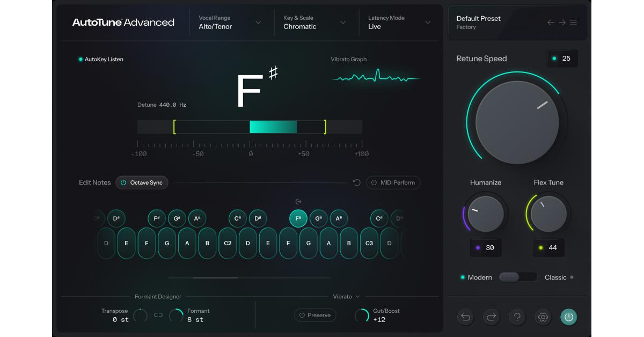Reset edited notes with circular arrow icon
This screenshot has width=644, height=337.
click(x=356, y=182)
